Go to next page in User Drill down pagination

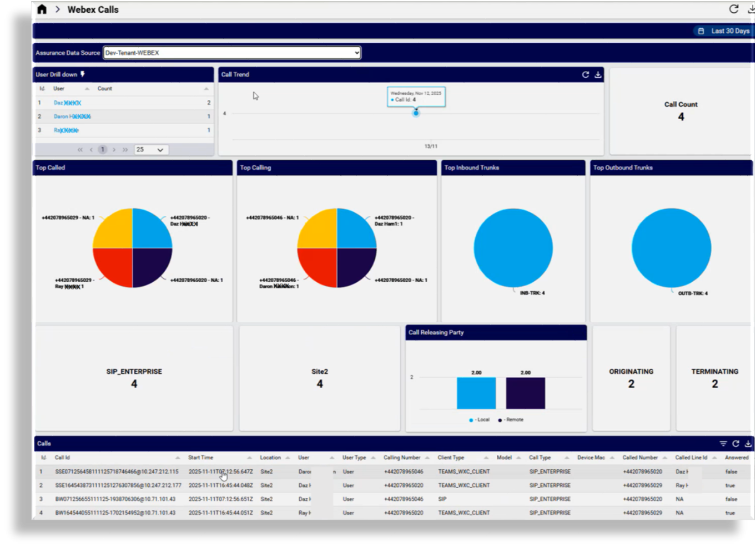[x=113, y=149]
